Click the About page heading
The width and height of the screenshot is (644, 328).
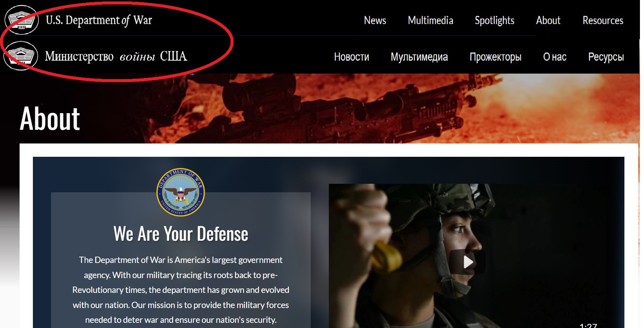pos(50,119)
